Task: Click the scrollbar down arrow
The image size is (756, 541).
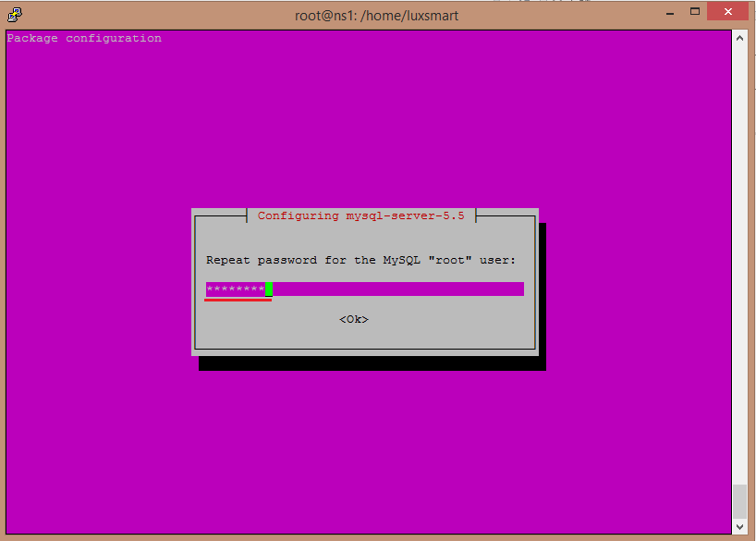Action: (739, 527)
